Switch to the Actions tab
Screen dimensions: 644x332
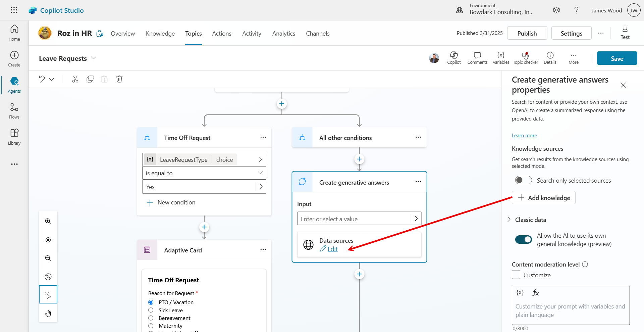tap(222, 33)
